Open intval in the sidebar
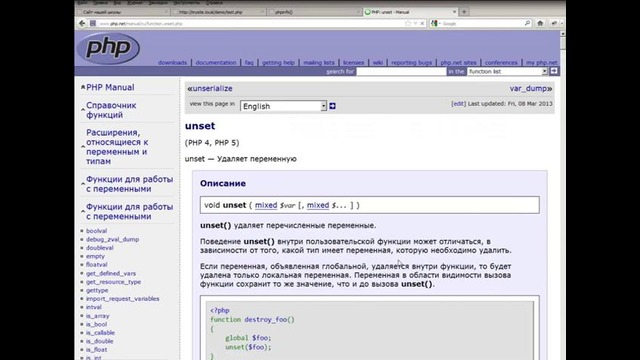 click(x=93, y=307)
